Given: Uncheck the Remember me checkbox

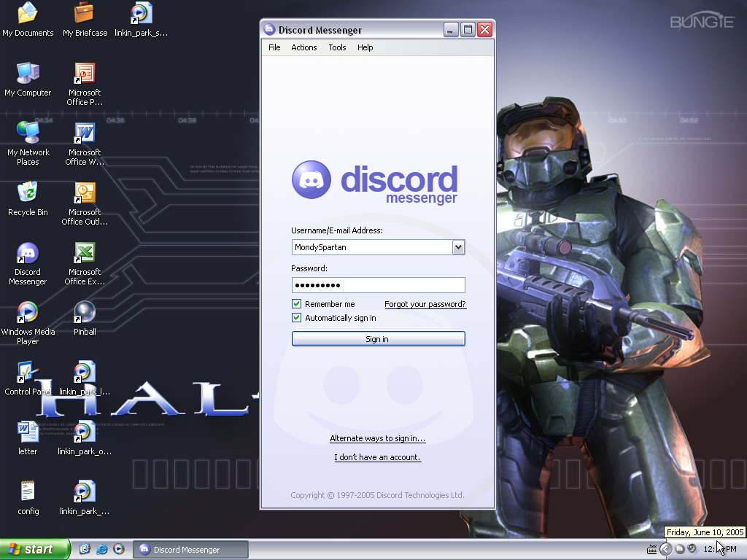Looking at the screenshot, I should (297, 304).
